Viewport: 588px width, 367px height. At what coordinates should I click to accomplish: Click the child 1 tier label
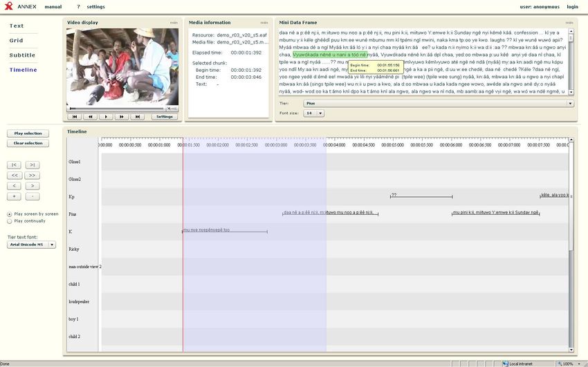tap(74, 284)
